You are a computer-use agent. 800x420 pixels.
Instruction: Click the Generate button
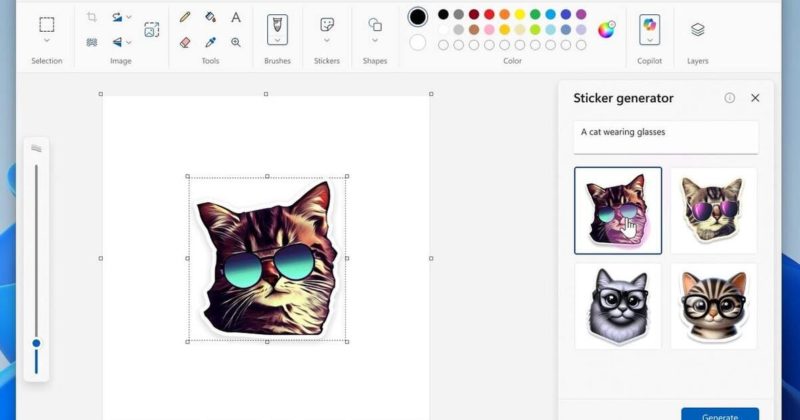coord(720,414)
